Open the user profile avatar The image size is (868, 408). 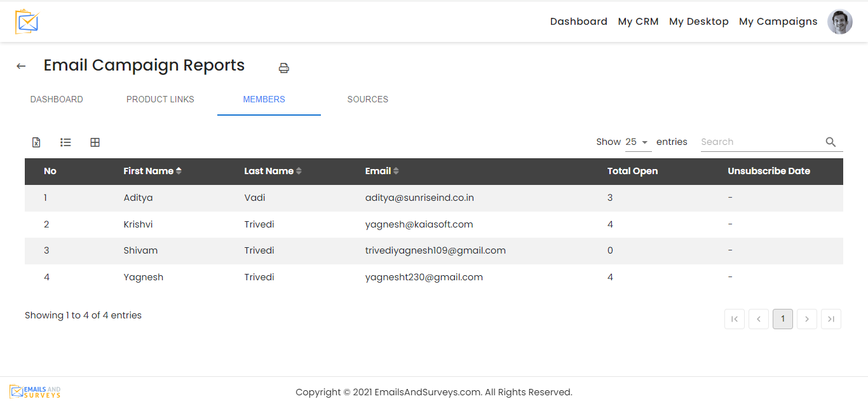click(839, 22)
